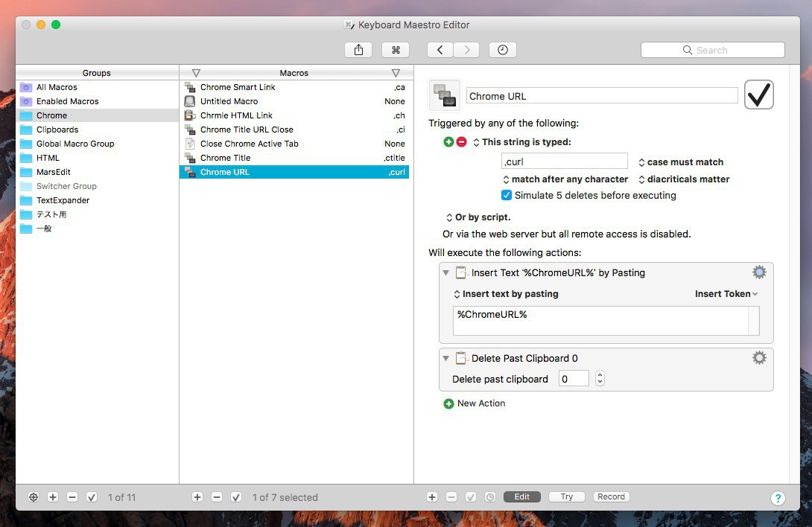Click the Command key toolbar icon
This screenshot has height=527, width=812.
[396, 50]
